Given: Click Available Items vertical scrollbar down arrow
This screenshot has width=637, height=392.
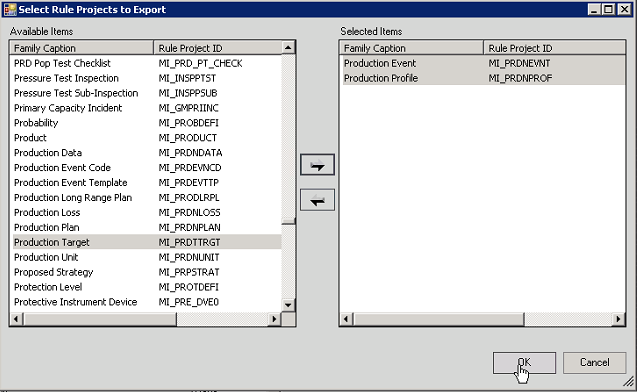Looking at the screenshot, I should click(288, 305).
